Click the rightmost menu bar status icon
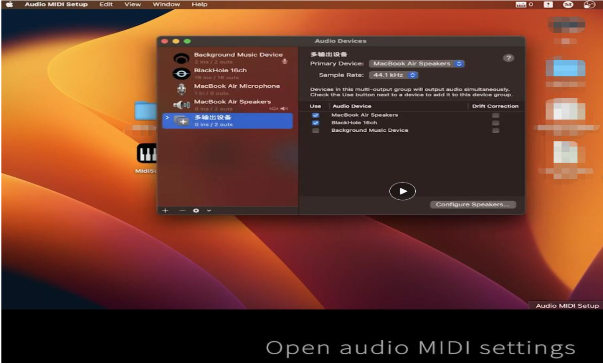The image size is (603, 364). coord(589,5)
